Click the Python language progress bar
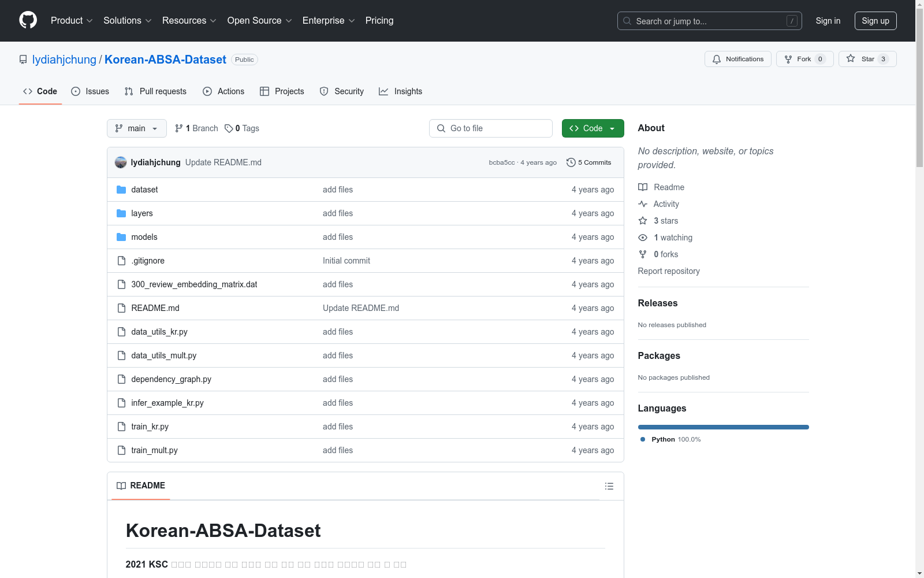 [x=724, y=427]
